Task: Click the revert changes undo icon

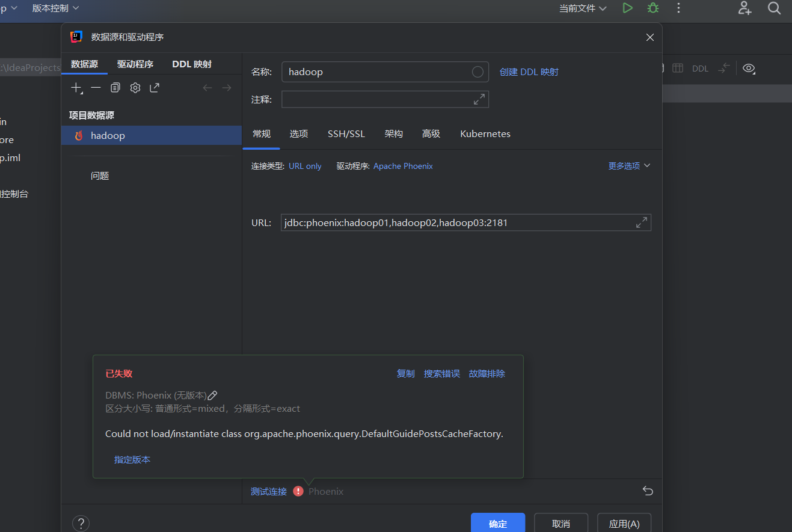Action: coord(648,491)
